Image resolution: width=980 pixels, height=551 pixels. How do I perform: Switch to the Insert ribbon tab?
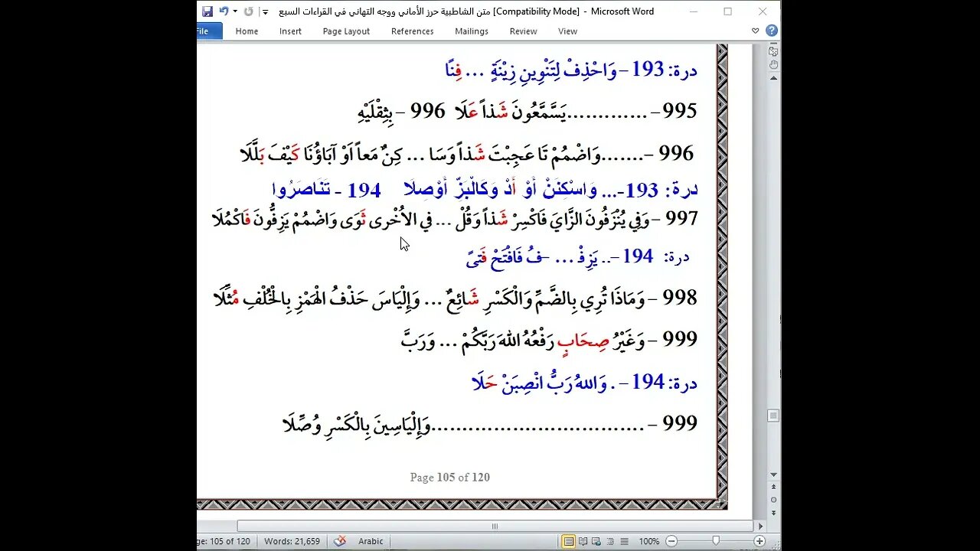coord(290,31)
